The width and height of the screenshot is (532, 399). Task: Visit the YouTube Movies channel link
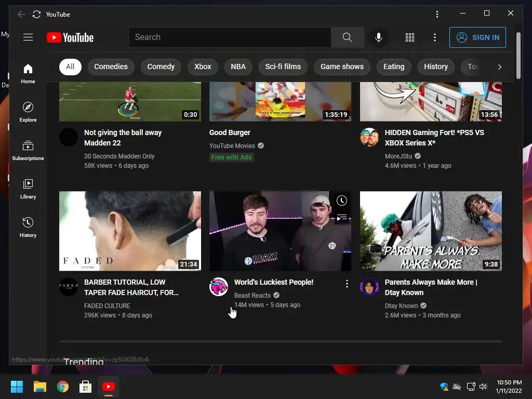pyautogui.click(x=232, y=146)
